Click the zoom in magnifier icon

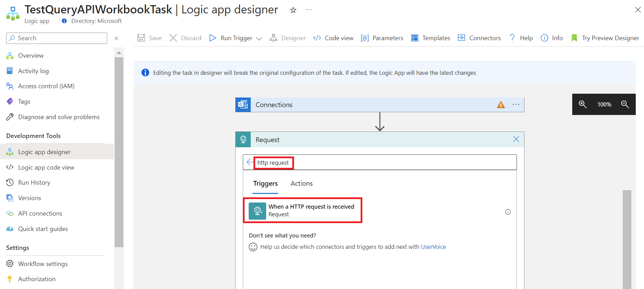583,104
